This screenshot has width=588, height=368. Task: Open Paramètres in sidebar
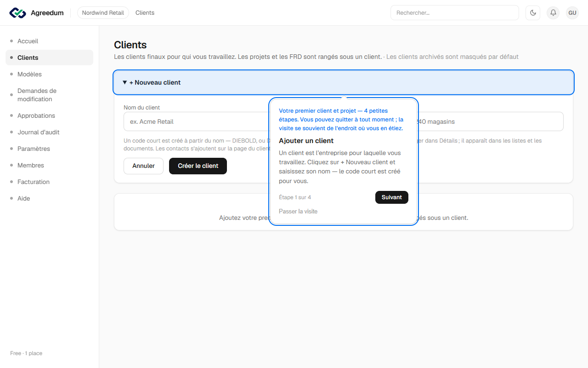(x=49, y=149)
